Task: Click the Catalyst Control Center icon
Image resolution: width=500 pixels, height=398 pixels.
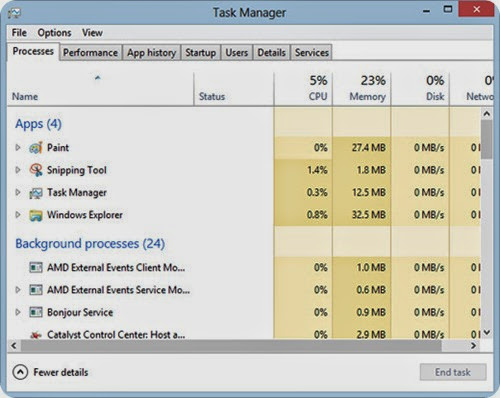Action: pos(36,335)
